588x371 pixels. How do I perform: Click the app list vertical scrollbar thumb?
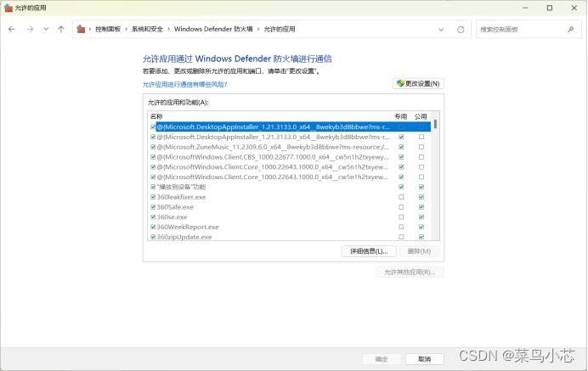[435, 124]
